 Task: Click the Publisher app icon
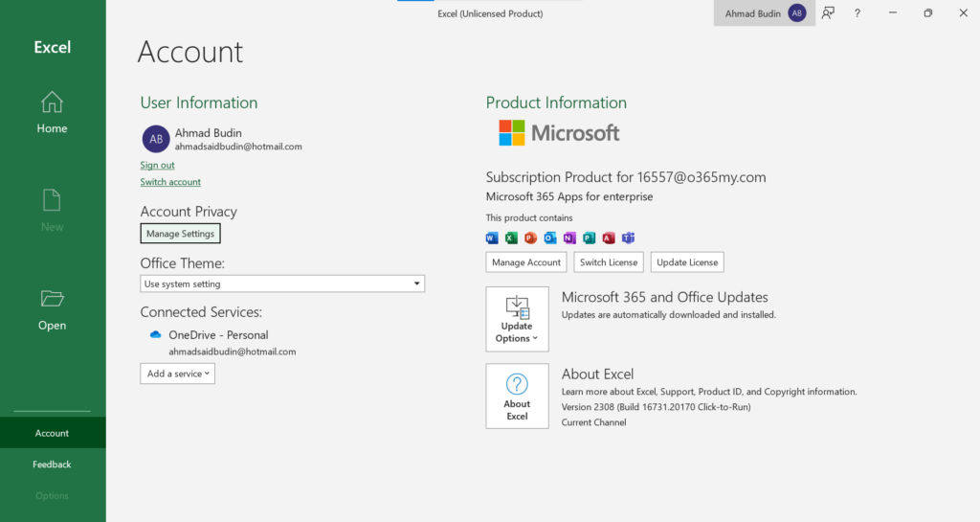(x=589, y=238)
